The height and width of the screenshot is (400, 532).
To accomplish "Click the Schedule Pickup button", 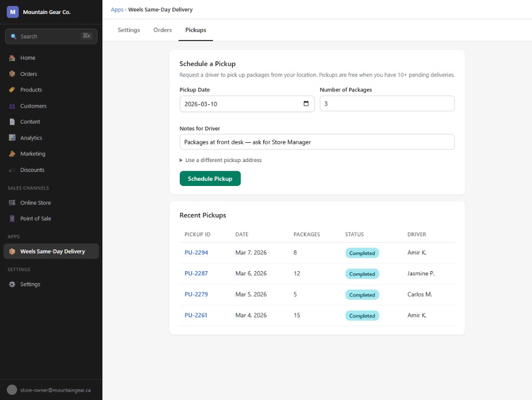I will point(210,178).
